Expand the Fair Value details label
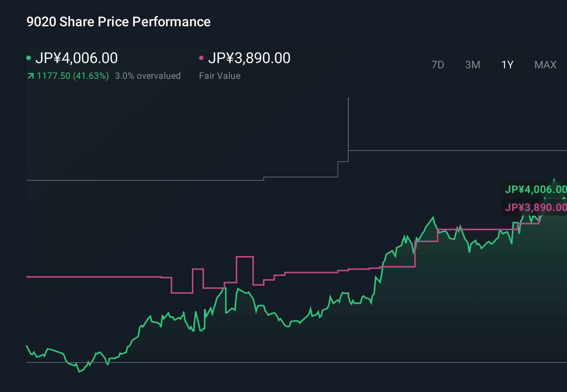Image resolution: width=567 pixels, height=392 pixels. point(220,75)
